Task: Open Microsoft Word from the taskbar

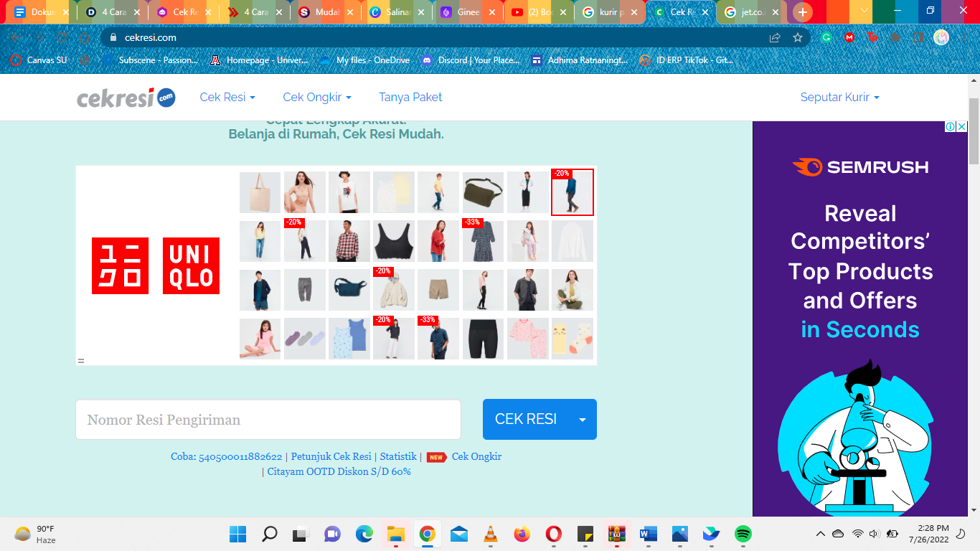Action: tap(648, 534)
